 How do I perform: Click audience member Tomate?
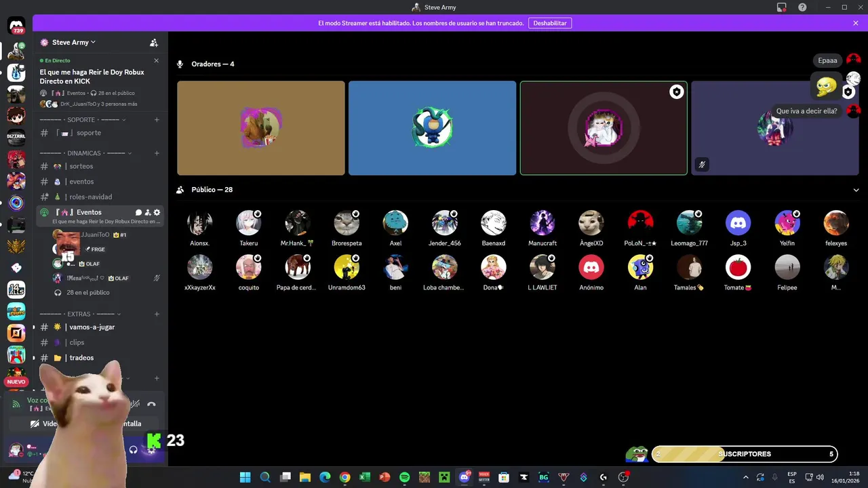738,273
